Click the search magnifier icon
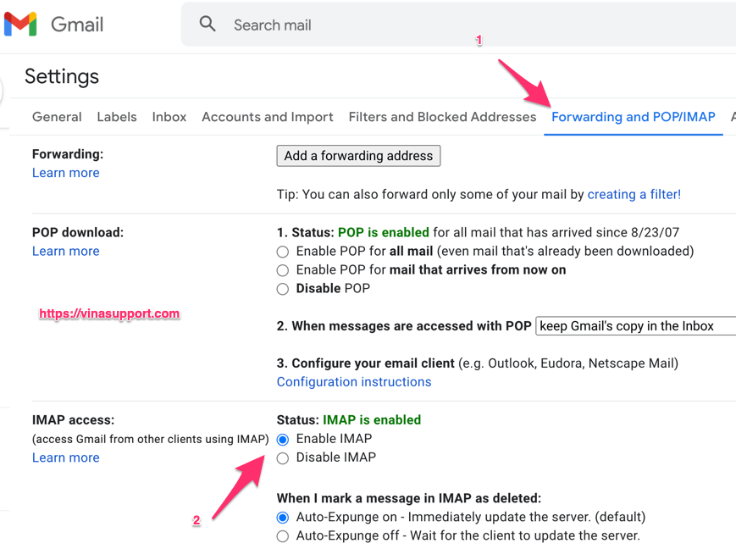 pyautogui.click(x=208, y=24)
